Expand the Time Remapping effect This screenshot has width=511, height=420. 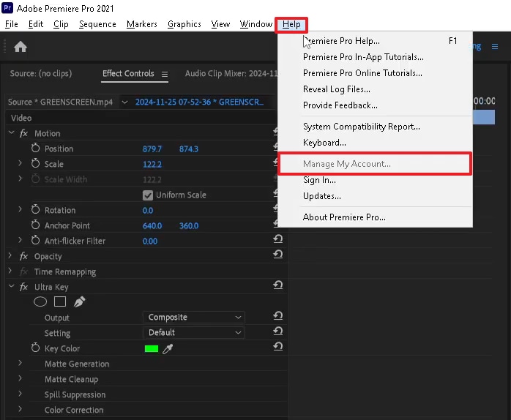click(x=10, y=271)
